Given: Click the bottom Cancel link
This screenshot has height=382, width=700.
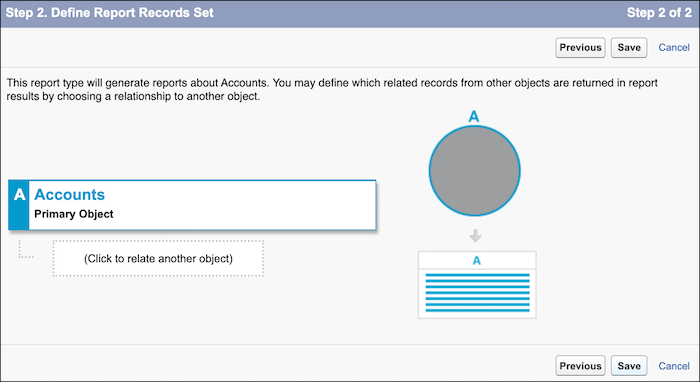Looking at the screenshot, I should 674,366.
